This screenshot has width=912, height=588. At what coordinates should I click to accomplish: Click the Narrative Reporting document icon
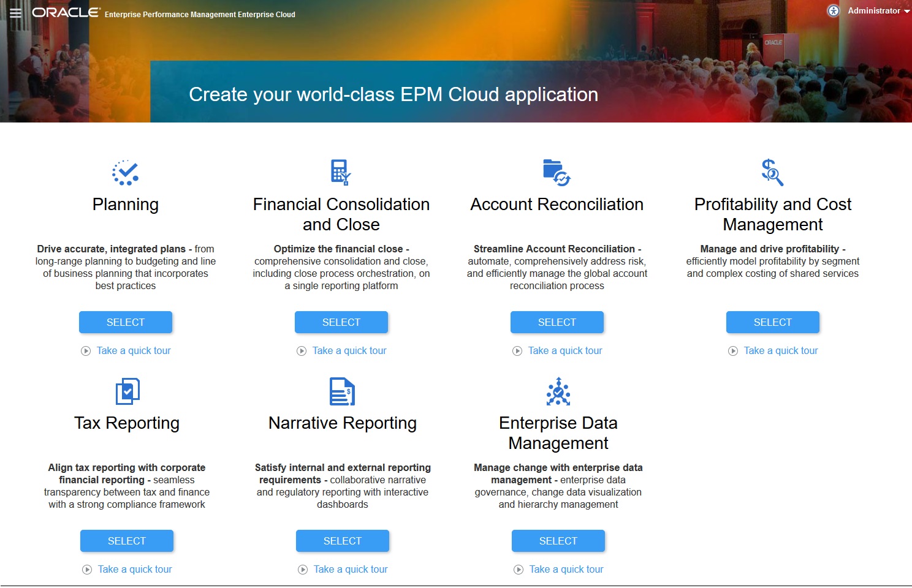pyautogui.click(x=343, y=391)
